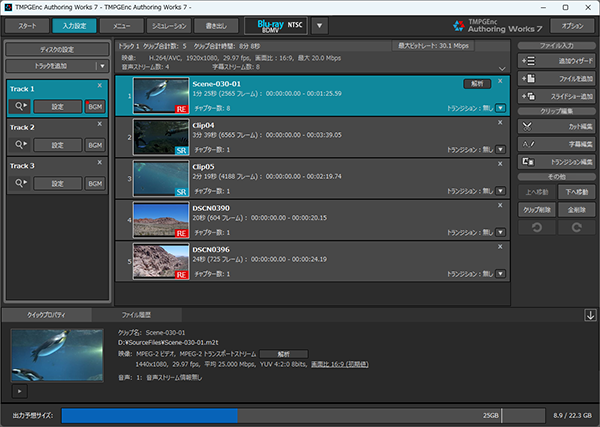Open Transition Edit (トランジション編集)
This screenshot has height=427, width=600.
tap(556, 162)
